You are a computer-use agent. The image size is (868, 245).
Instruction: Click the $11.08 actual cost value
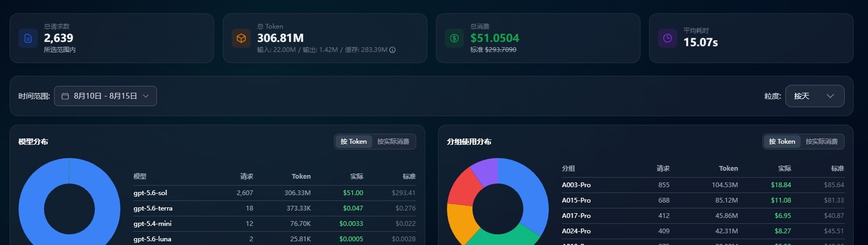click(781, 200)
